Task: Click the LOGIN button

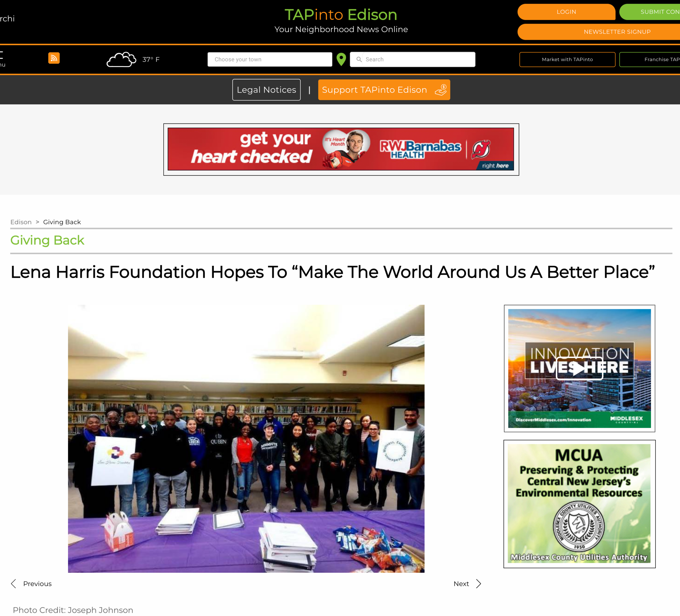Action: pyautogui.click(x=566, y=12)
